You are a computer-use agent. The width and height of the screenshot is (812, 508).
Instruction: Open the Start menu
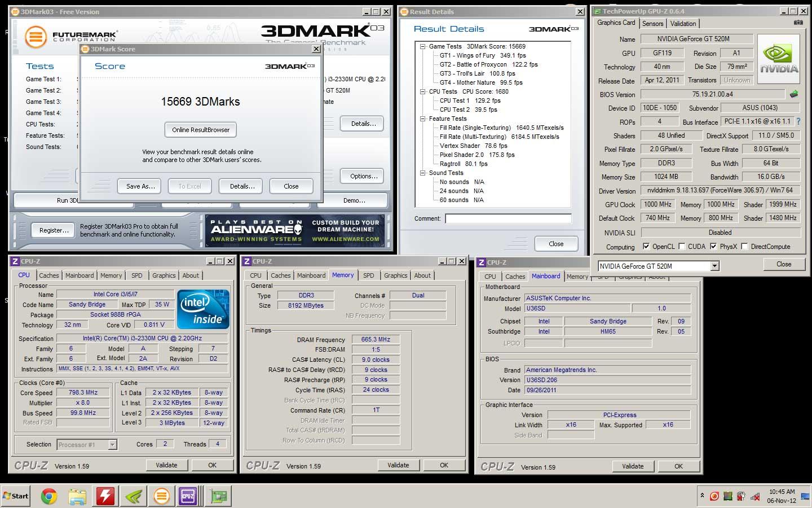click(x=16, y=496)
